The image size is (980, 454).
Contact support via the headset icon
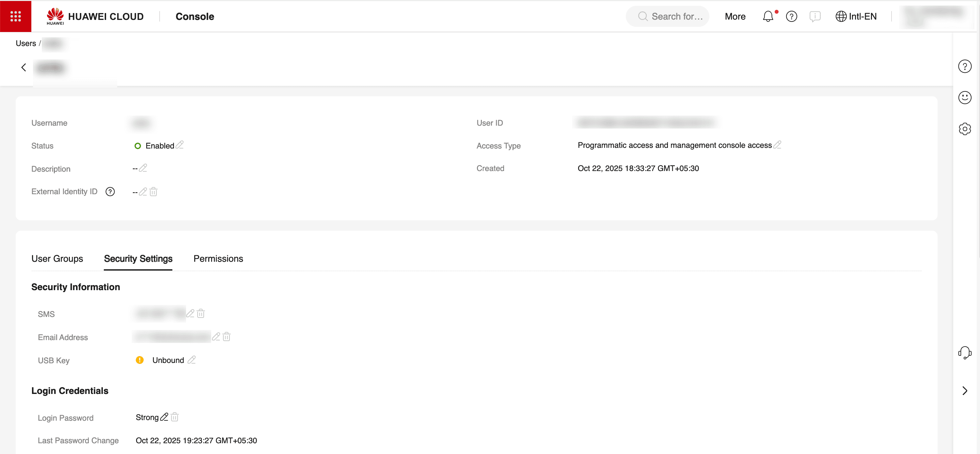[965, 353]
